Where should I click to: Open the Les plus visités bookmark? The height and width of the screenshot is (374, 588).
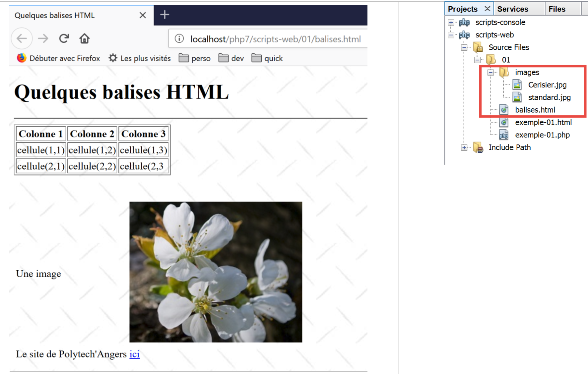[x=140, y=58]
